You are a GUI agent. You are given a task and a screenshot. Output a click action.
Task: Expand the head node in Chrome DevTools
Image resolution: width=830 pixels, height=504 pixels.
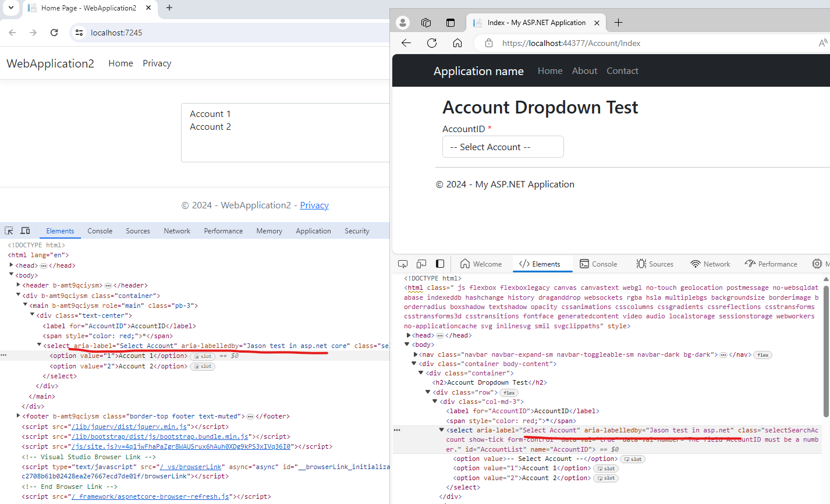pos(11,265)
